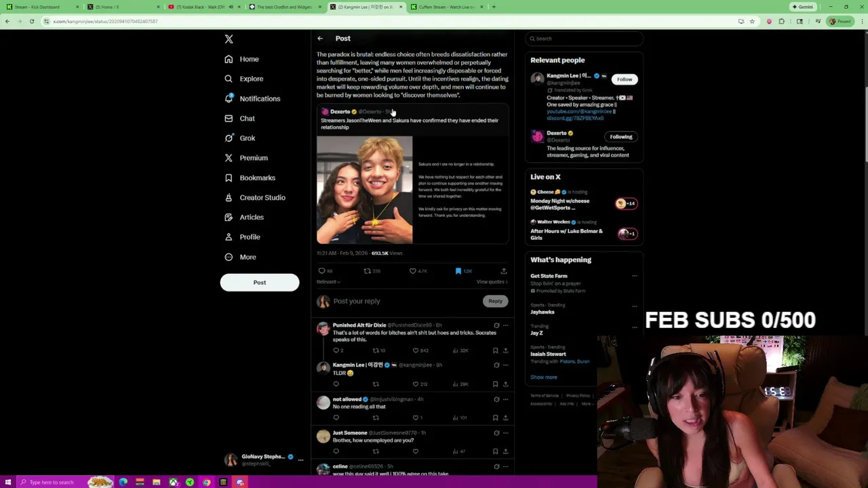Bookmark the Punished Alt für Dixie reply
Viewport: 868px width, 488px height.
[495, 350]
